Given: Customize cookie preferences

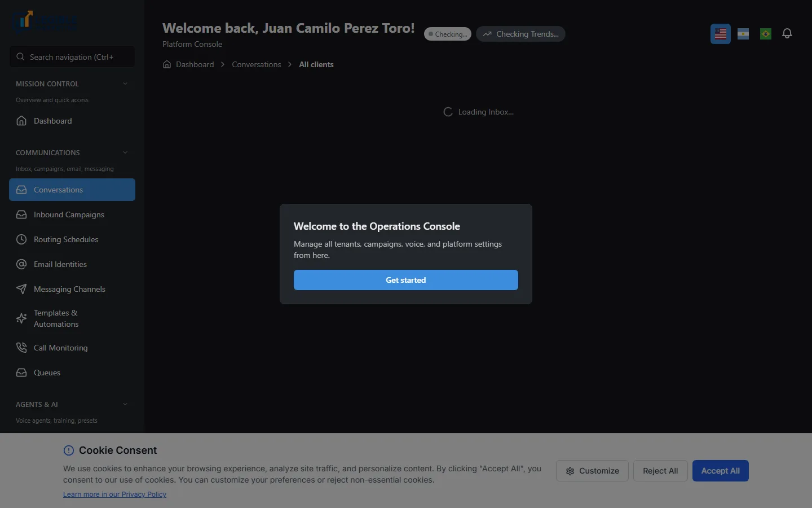Looking at the screenshot, I should tap(592, 471).
